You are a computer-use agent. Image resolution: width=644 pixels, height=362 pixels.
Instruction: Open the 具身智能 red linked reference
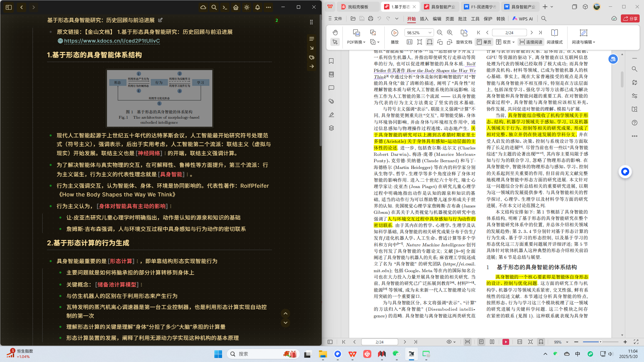click(x=171, y=174)
